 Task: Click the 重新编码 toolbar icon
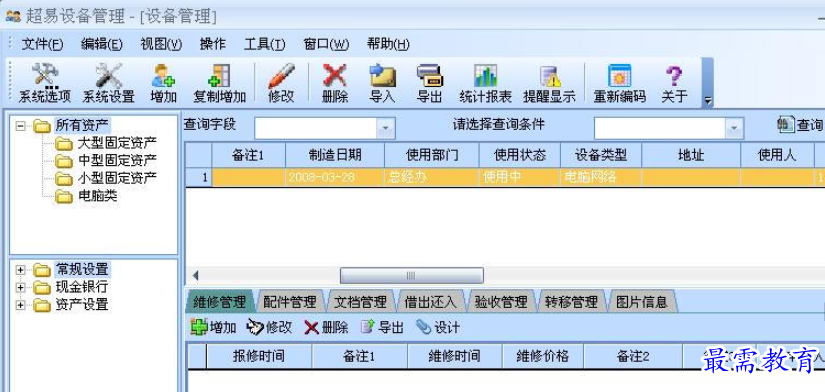coord(619,83)
